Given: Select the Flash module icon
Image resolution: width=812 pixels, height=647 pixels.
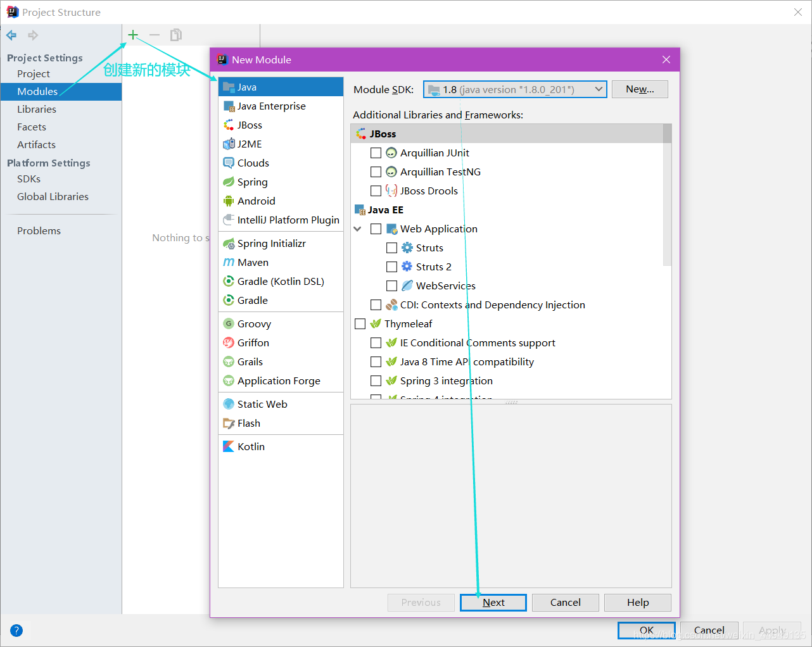Looking at the screenshot, I should pos(229,423).
